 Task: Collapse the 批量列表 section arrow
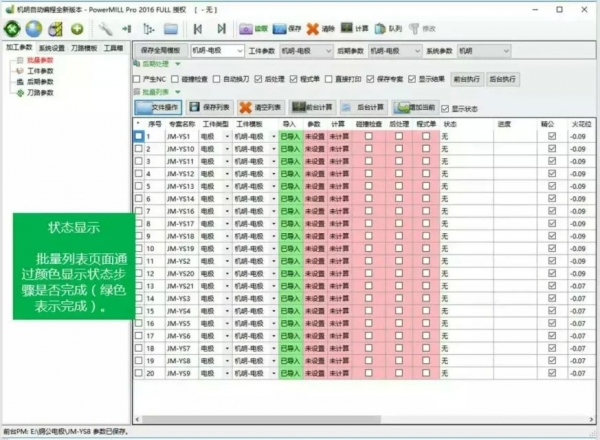click(178, 92)
